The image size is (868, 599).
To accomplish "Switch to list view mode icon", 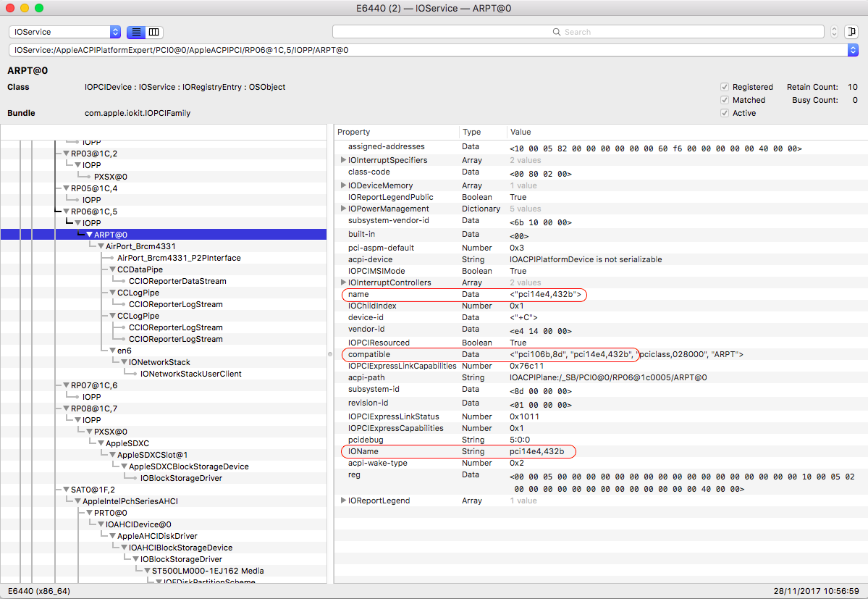I will (x=136, y=32).
